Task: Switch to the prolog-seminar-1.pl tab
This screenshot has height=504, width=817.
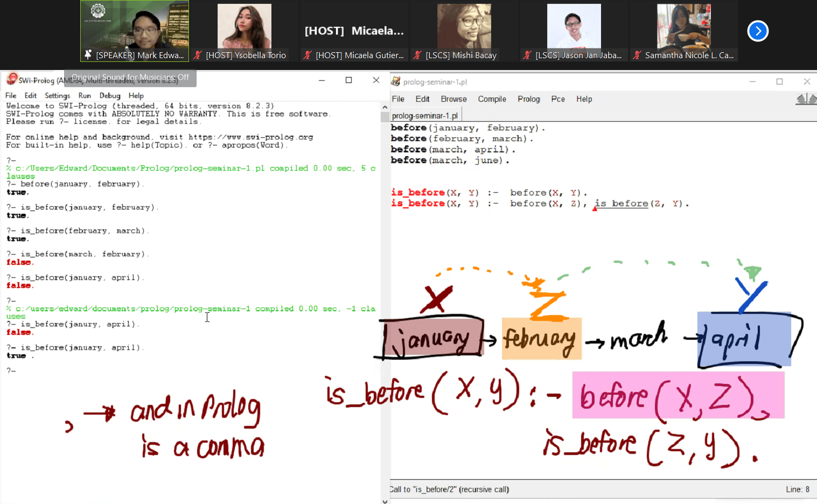Action: pos(425,114)
